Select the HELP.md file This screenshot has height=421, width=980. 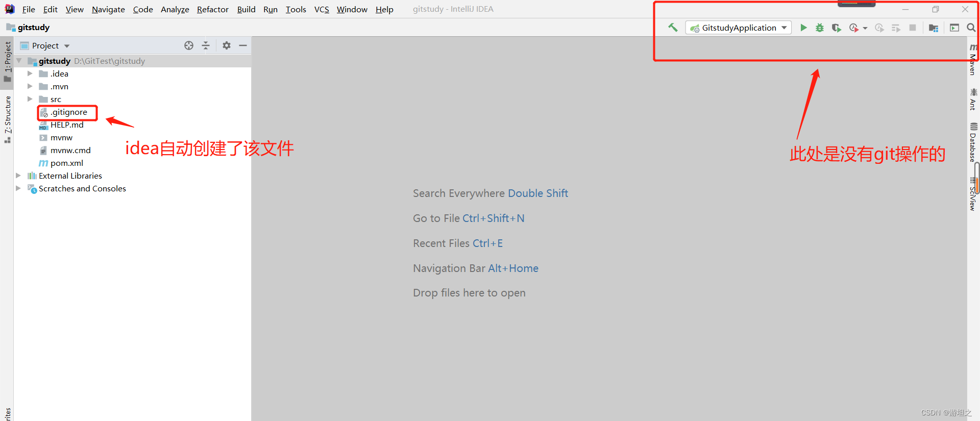[67, 125]
